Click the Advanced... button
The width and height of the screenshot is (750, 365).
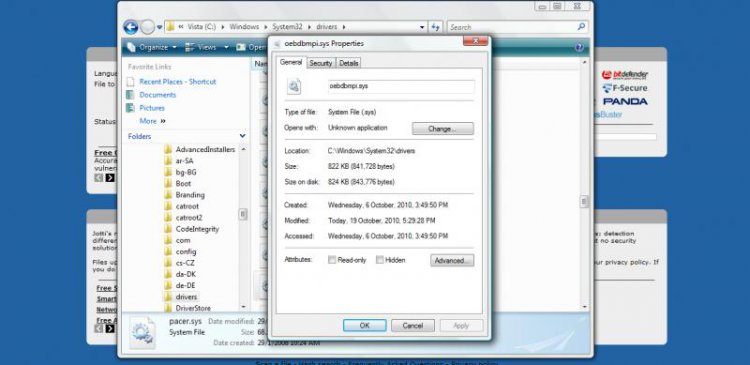tap(452, 260)
